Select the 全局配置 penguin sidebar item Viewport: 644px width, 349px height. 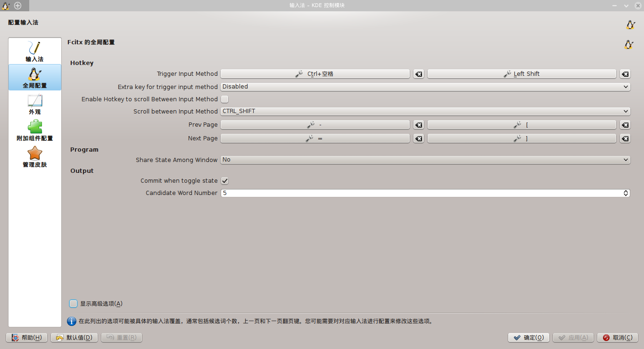pos(35,78)
